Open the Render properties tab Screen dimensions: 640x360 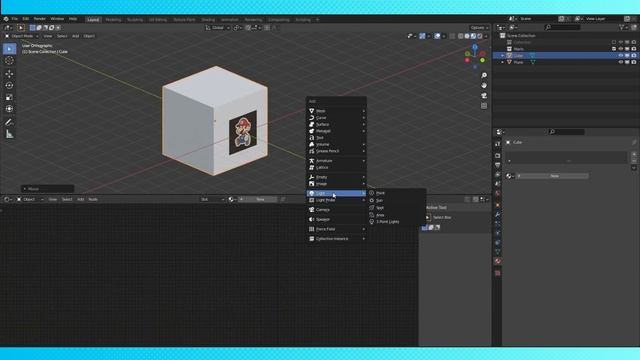(x=498, y=155)
